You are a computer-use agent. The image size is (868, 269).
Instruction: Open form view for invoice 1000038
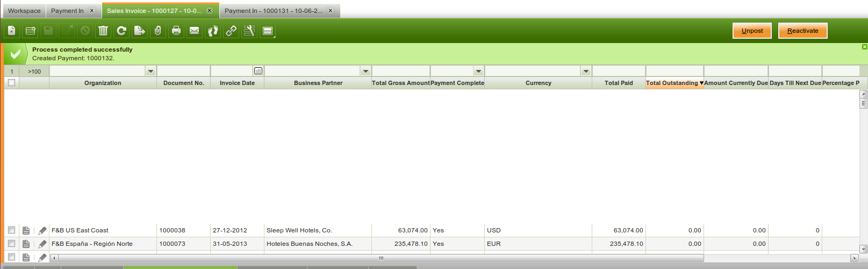pyautogui.click(x=26, y=230)
